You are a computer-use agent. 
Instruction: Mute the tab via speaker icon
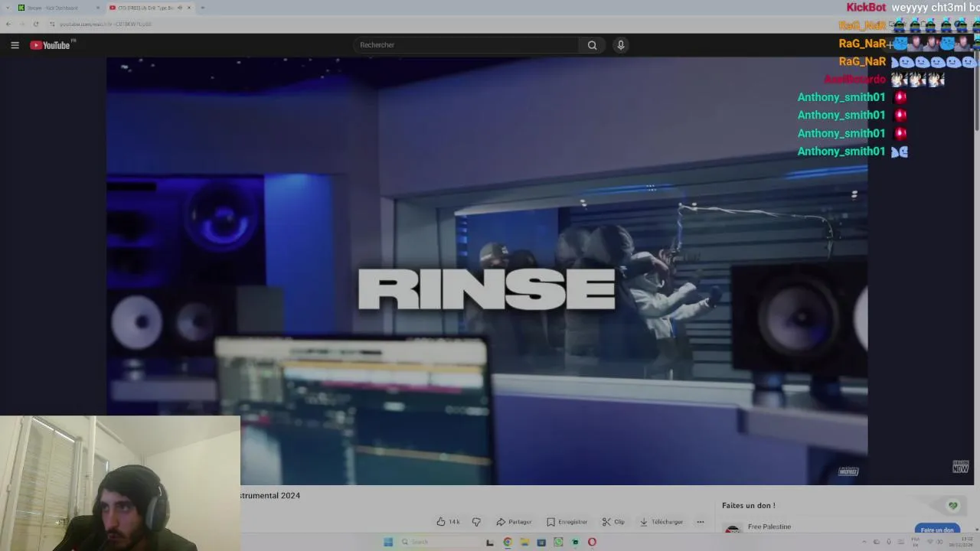click(181, 8)
